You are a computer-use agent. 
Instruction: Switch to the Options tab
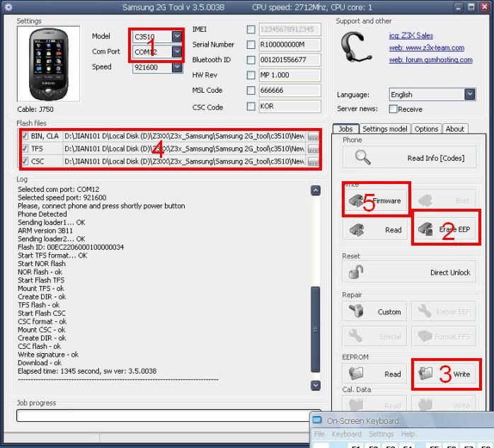(426, 129)
